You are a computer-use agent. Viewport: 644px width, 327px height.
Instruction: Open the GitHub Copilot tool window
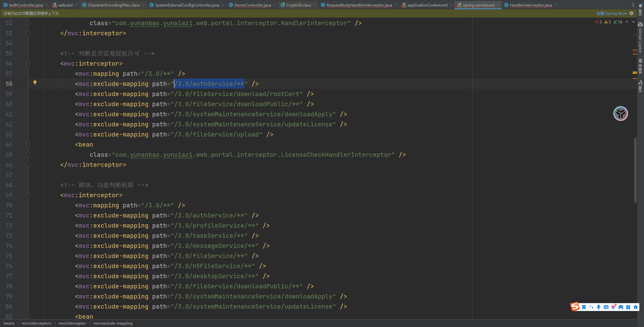pyautogui.click(x=640, y=37)
